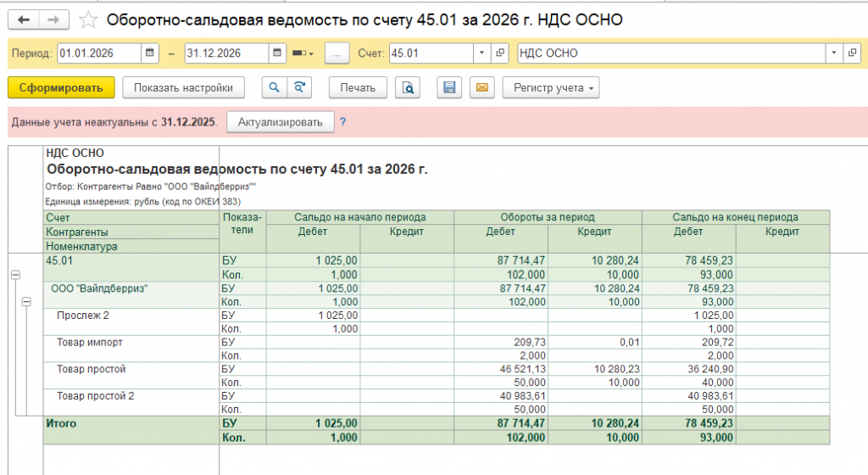This screenshot has width=868, height=475.
Task: Select the Итого row label
Action: coord(131,430)
